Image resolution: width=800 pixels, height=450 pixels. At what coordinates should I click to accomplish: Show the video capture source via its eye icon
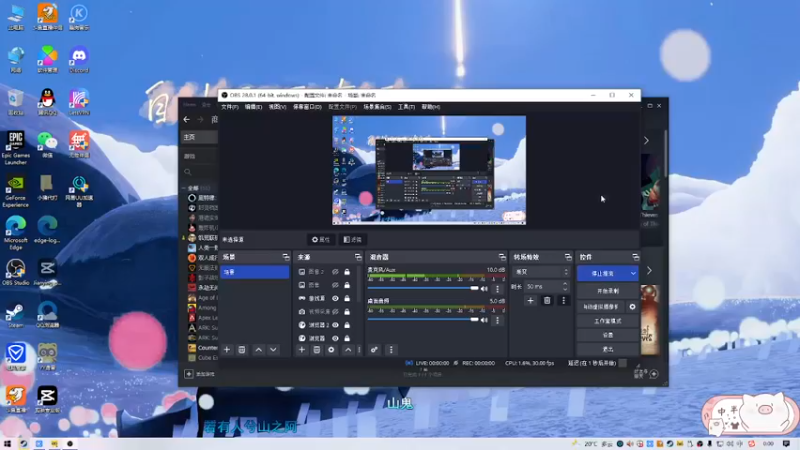335,312
